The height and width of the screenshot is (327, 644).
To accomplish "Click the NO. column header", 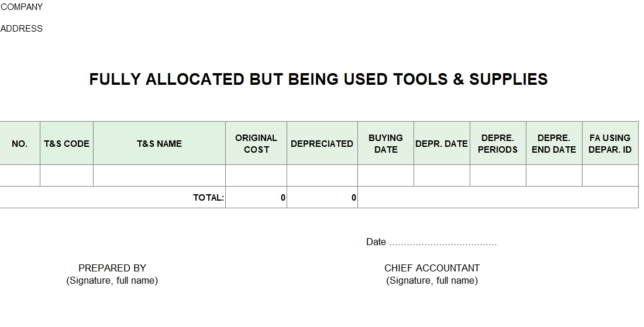I will coord(19,143).
